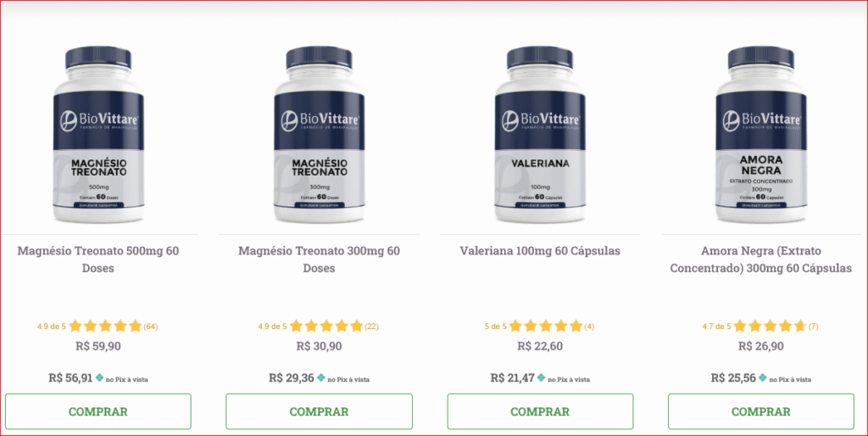Open Magnésio Treonato 300mg 60 Doses title link

coord(319,260)
